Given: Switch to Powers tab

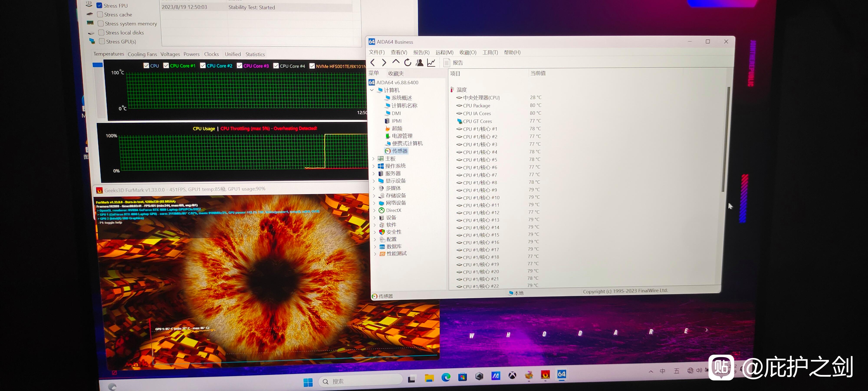Looking at the screenshot, I should [x=191, y=54].
